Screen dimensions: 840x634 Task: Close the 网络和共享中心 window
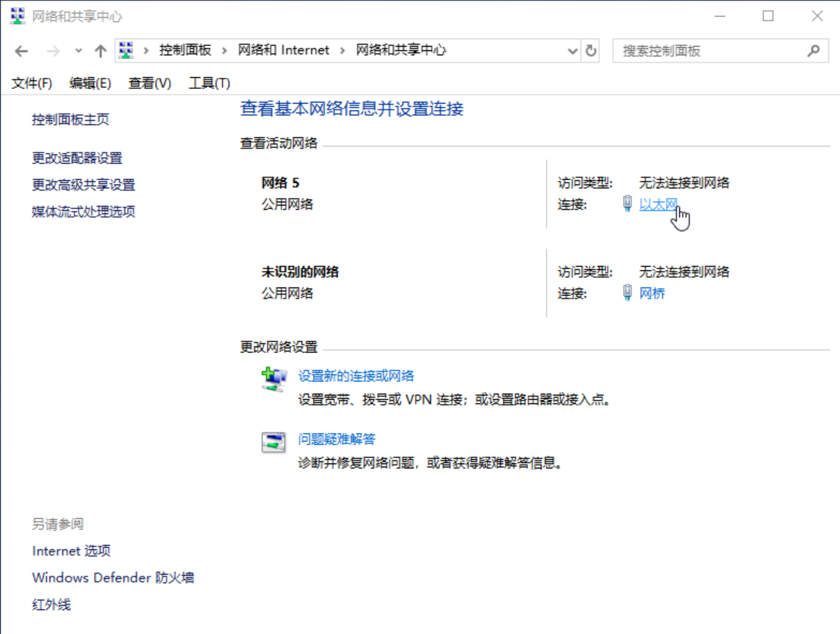click(817, 17)
